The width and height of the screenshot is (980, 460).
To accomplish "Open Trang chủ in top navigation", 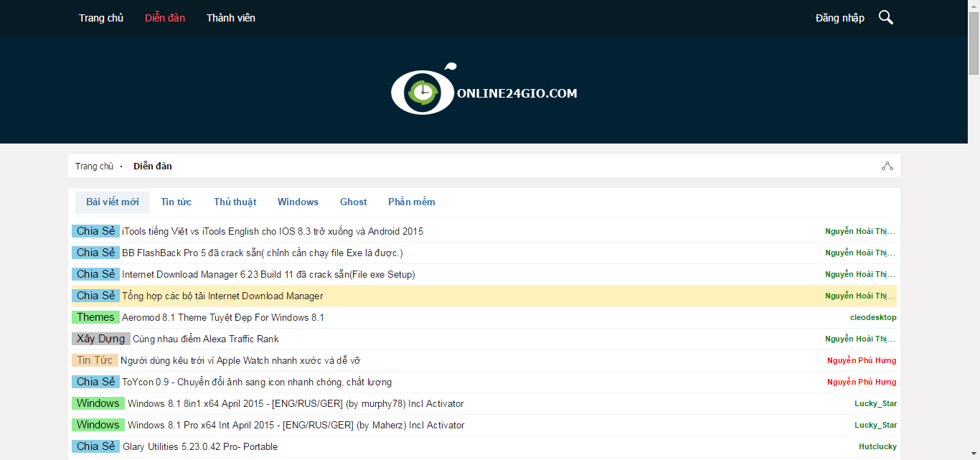I will click(101, 18).
